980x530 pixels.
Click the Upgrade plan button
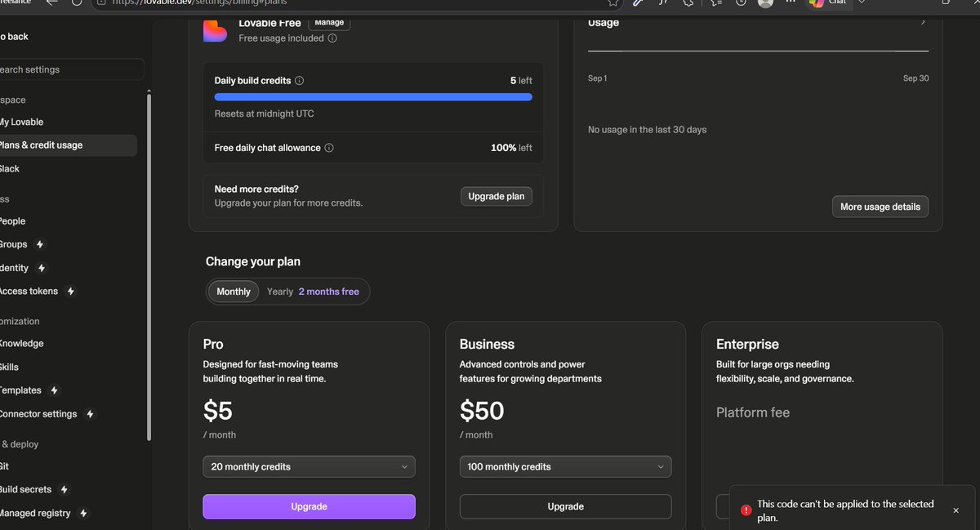point(497,197)
